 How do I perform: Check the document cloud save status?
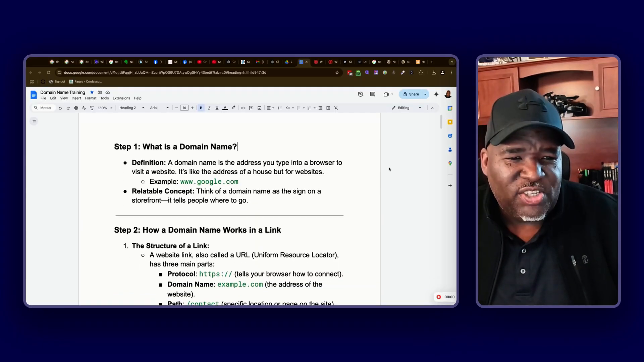(x=108, y=92)
